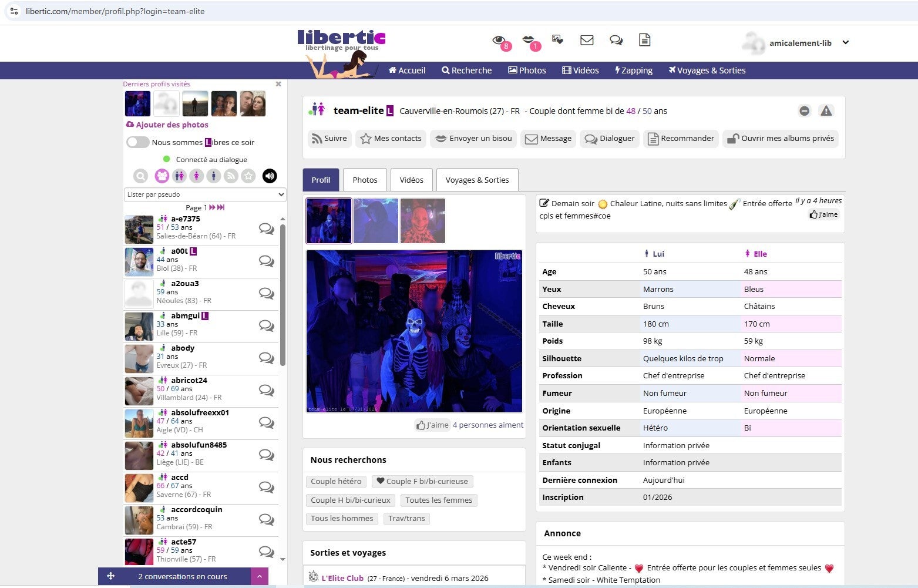Image resolution: width=918 pixels, height=588 pixels.
Task: Open the mailbox envelope icon in header
Action: point(587,40)
